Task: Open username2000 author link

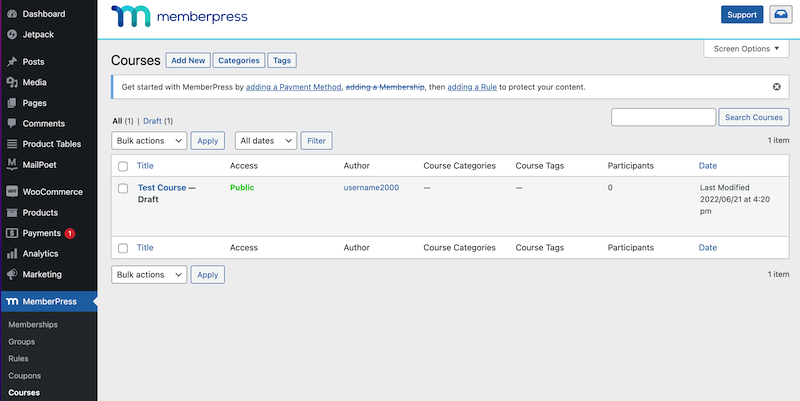Action: click(x=371, y=188)
